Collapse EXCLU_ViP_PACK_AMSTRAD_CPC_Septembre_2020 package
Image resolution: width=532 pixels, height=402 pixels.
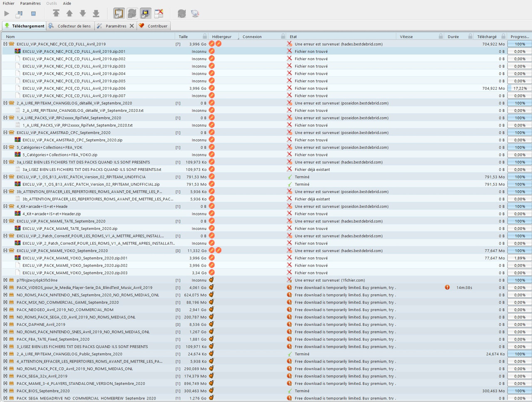tap(5, 133)
